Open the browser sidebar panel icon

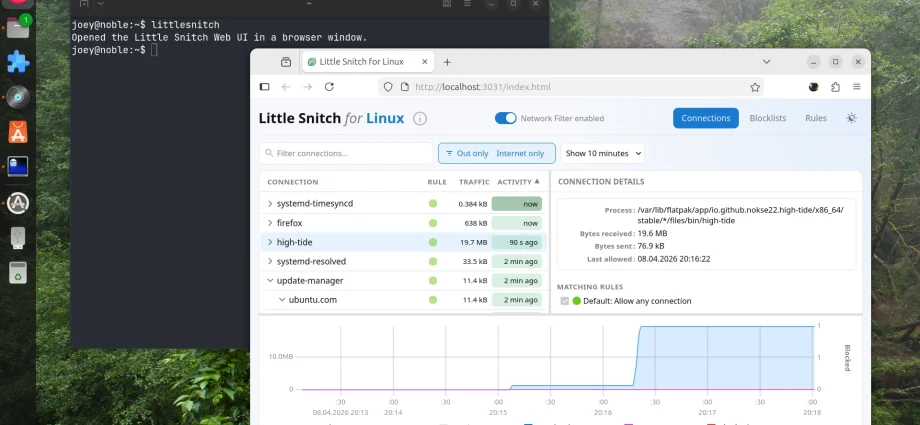click(265, 87)
